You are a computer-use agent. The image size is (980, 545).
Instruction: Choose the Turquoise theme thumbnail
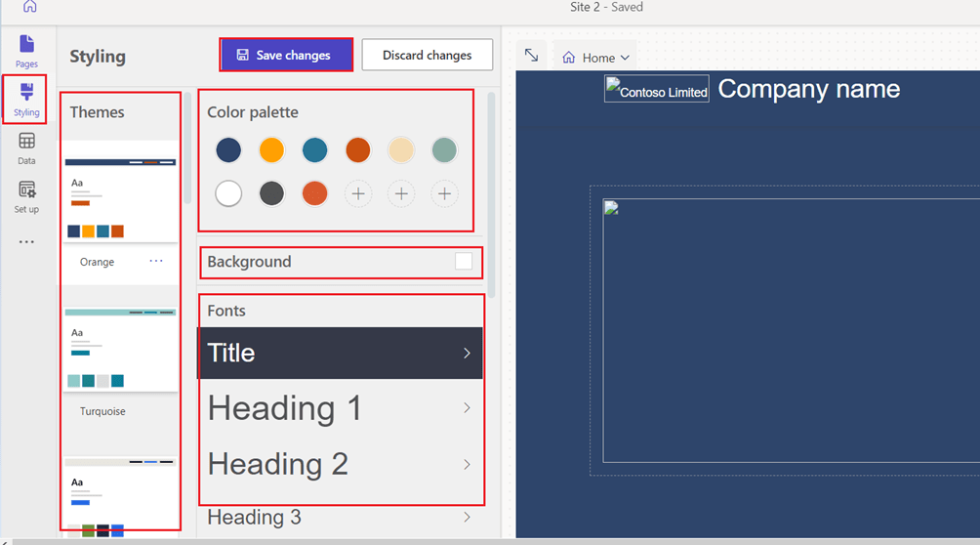120,349
